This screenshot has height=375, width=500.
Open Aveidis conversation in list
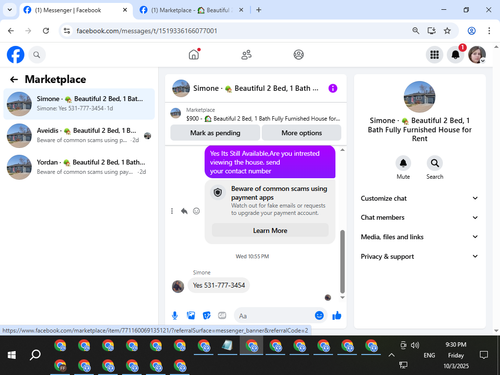point(79,135)
